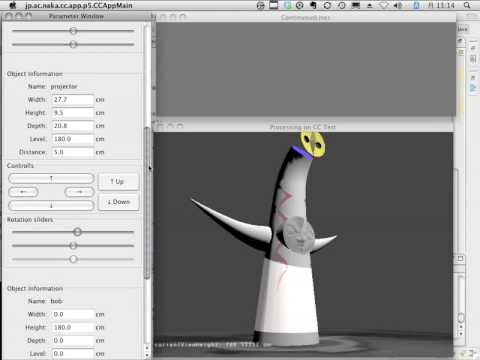Click the third Rotation sliders track

(x=73, y=259)
